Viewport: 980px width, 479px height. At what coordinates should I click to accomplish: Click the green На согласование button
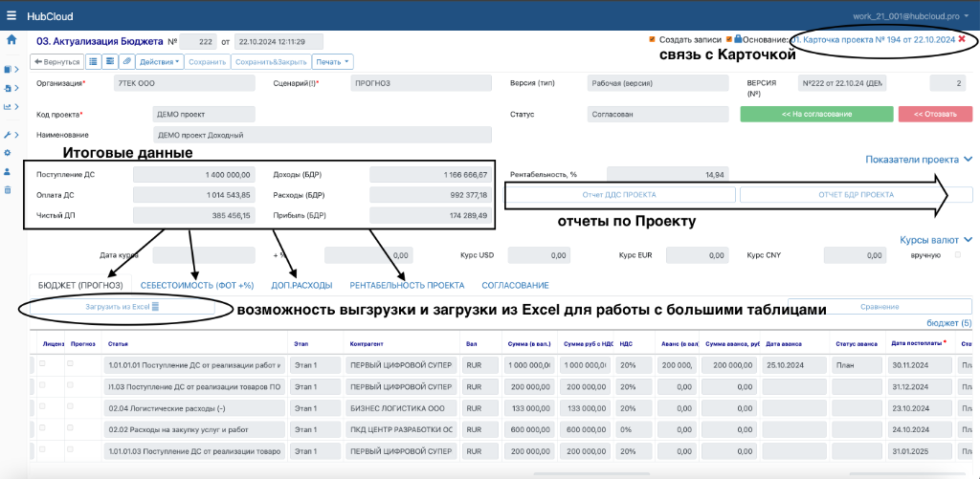pos(816,115)
